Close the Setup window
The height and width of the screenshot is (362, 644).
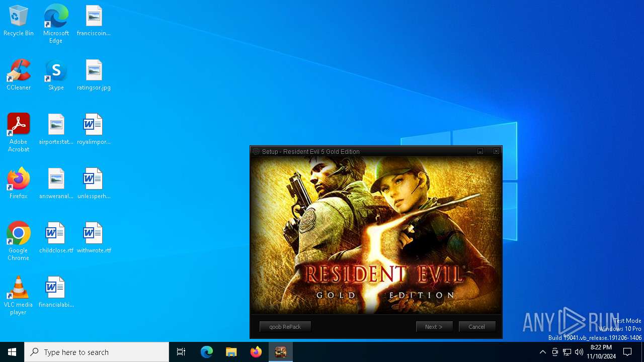coord(496,151)
